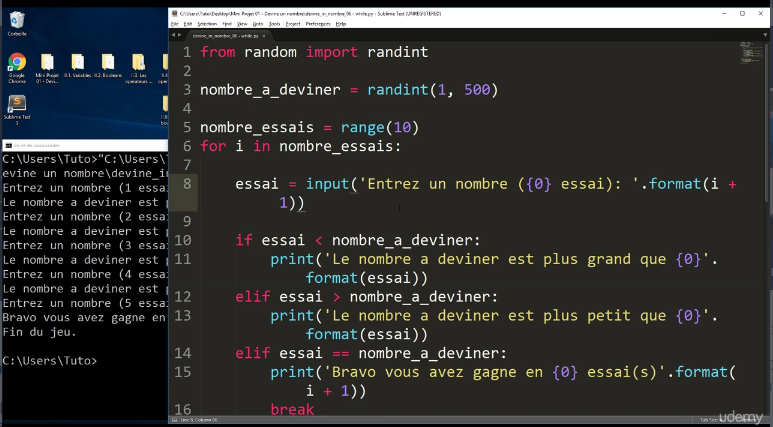Click line number 8 in the gutter
Screen dimensions: 773x427
[x=185, y=184]
